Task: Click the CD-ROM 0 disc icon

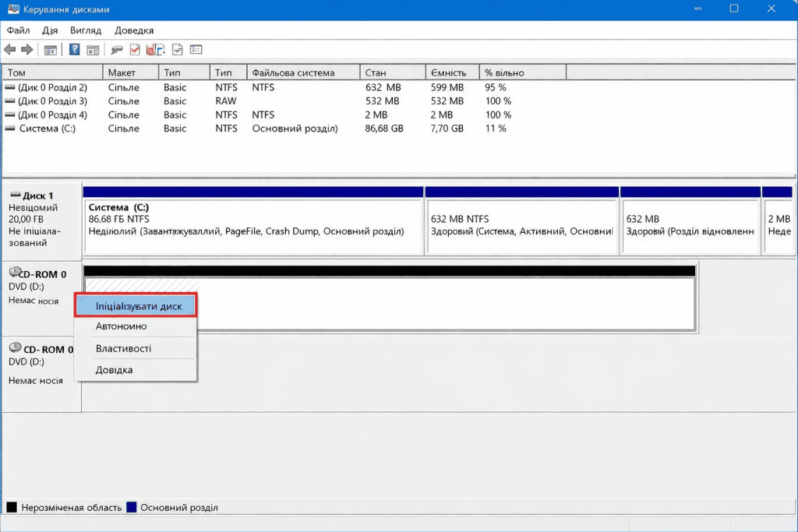Action: 15,273
